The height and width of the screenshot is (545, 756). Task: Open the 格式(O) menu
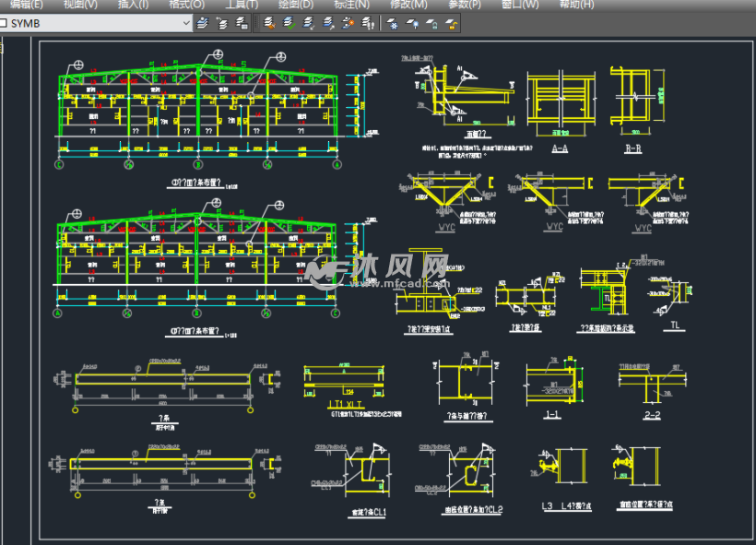[187, 5]
